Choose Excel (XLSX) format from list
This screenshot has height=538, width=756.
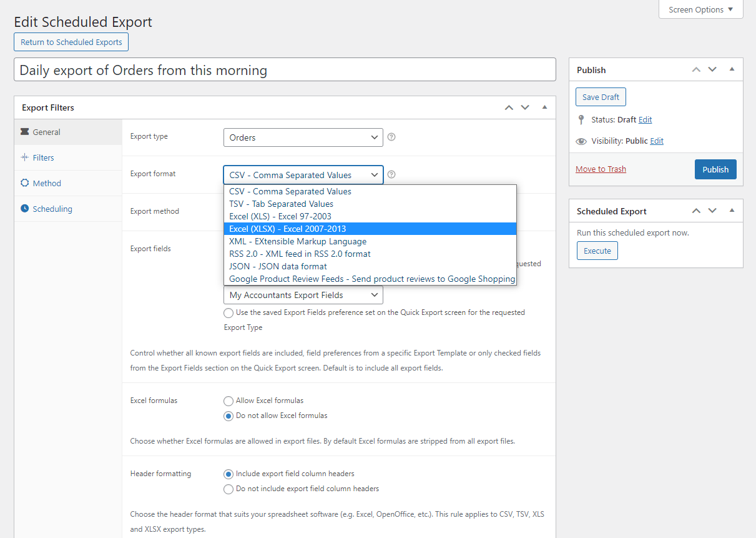pos(370,229)
